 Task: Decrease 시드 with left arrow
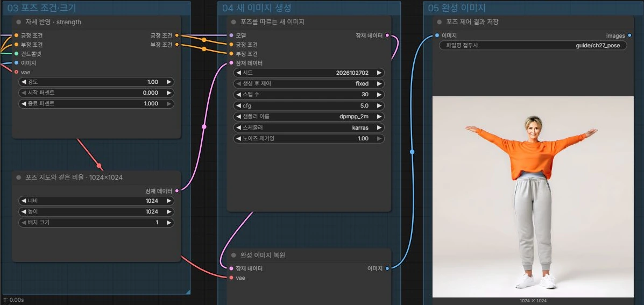pyautogui.click(x=239, y=73)
